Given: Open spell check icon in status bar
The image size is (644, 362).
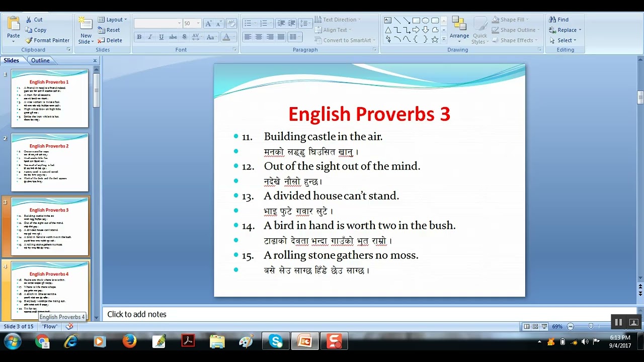Looking at the screenshot, I should pyautogui.click(x=69, y=326).
